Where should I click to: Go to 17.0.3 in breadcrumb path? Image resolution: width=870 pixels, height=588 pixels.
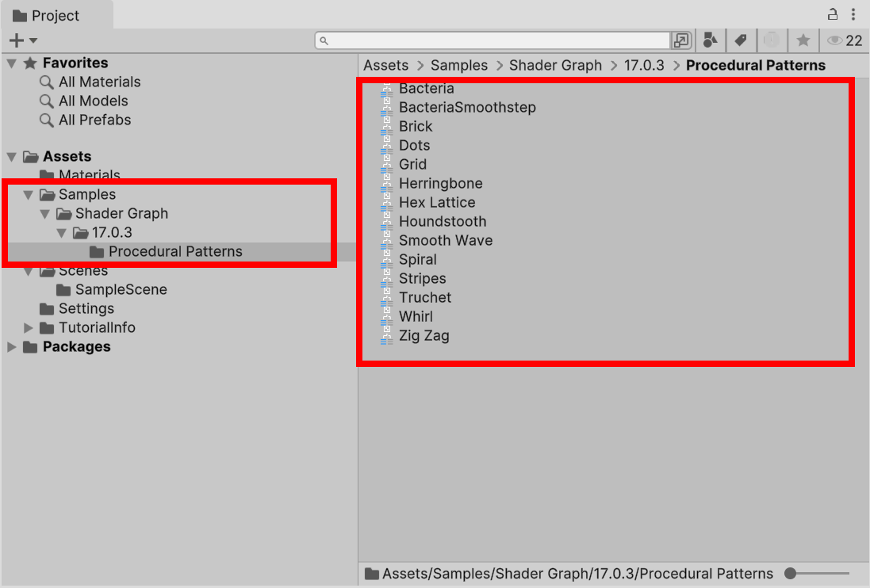(x=644, y=66)
